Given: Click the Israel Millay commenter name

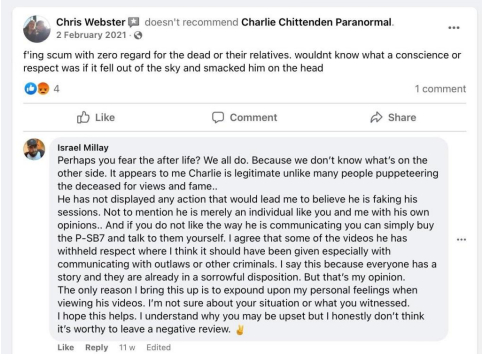Looking at the screenshot, I should (x=83, y=148).
